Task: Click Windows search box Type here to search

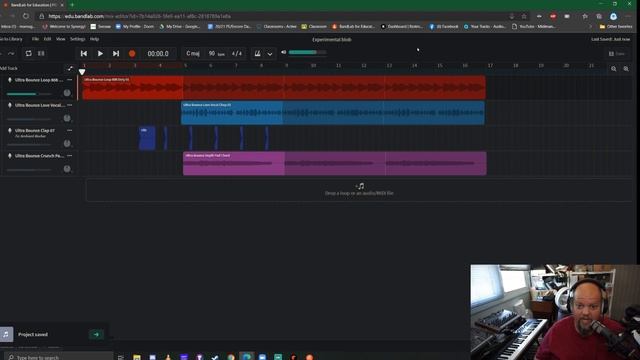Action: coord(57,357)
